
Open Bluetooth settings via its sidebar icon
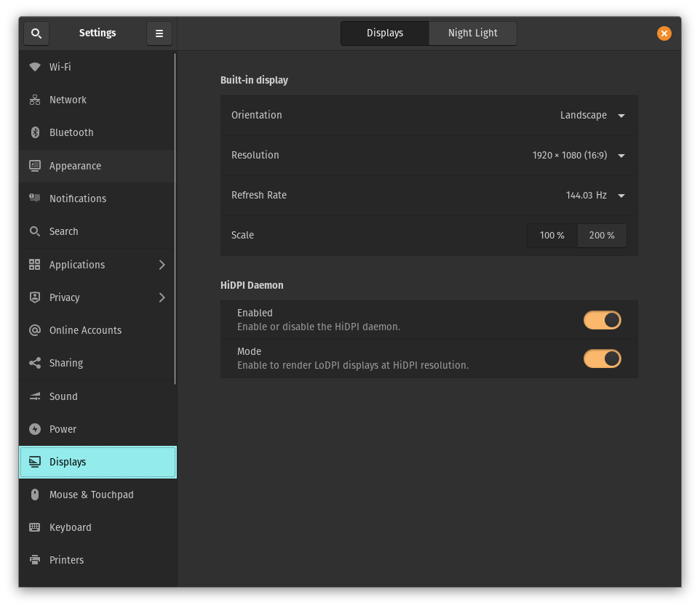[34, 132]
